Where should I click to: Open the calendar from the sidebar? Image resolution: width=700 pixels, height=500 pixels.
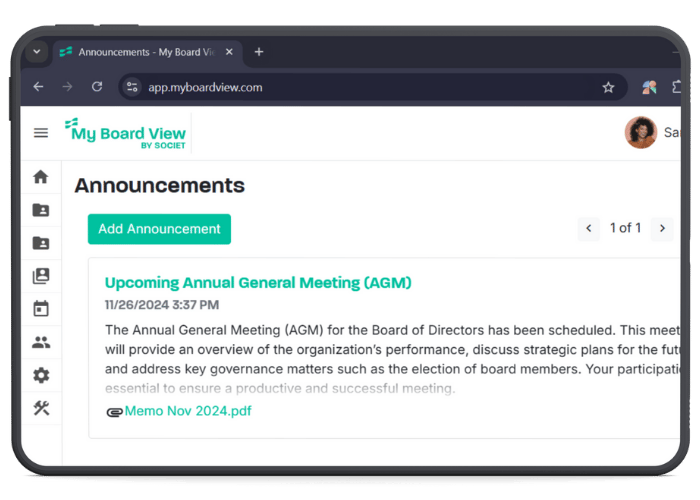point(41,309)
